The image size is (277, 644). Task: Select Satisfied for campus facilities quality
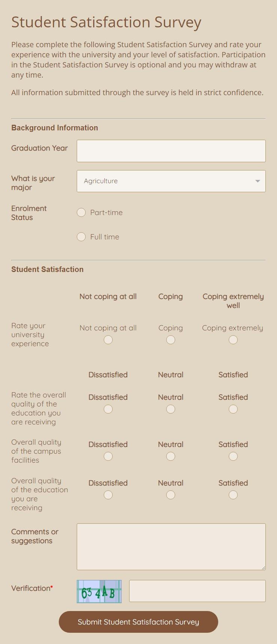click(x=232, y=456)
